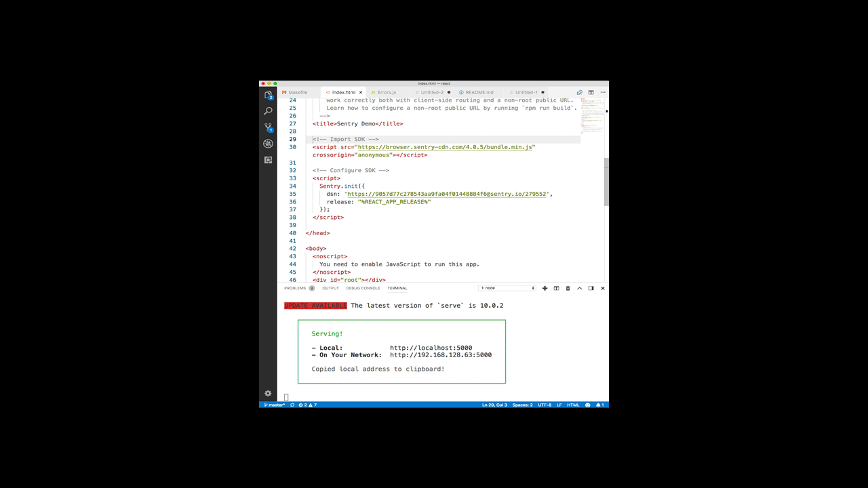The height and width of the screenshot is (488, 868).
Task: Open the Source Control view
Action: (x=268, y=127)
